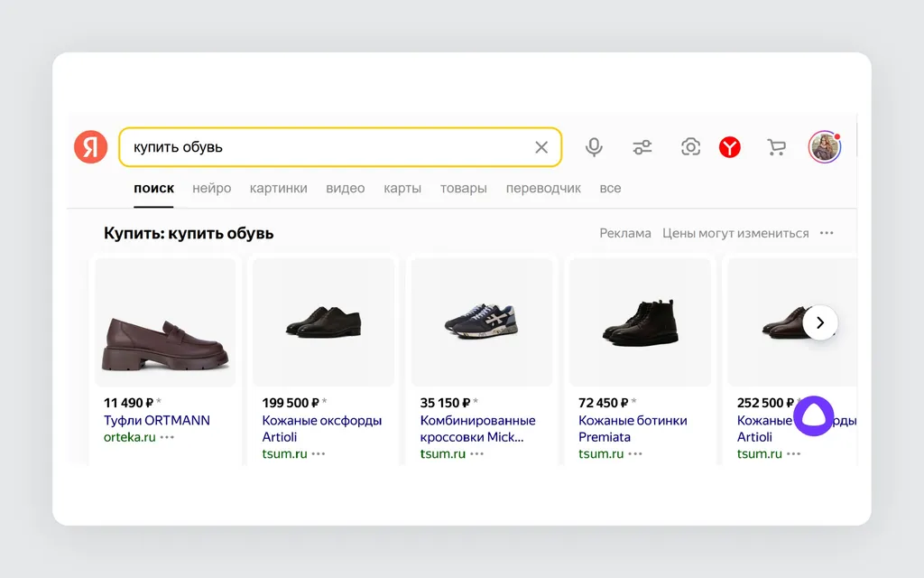Open Кожаные оксфорды Artioli 199 500 ₽ link
The image size is (924, 578).
[322, 429]
